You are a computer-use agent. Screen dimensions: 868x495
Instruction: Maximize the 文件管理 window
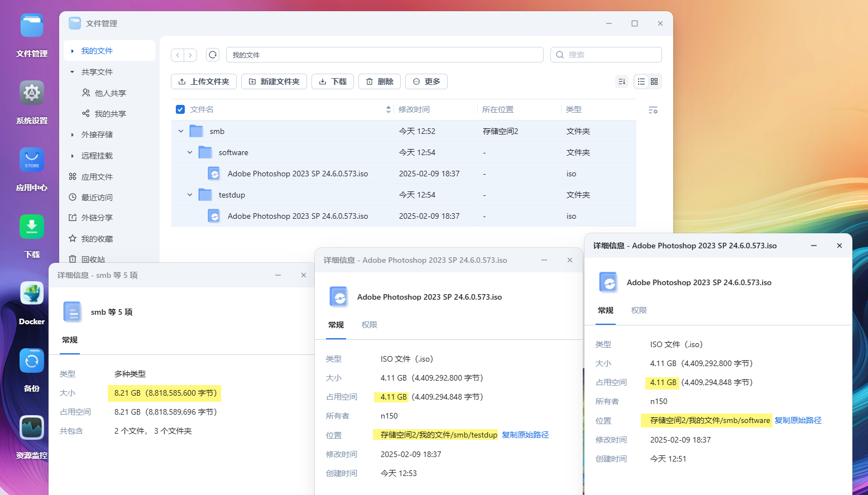pyautogui.click(x=635, y=23)
